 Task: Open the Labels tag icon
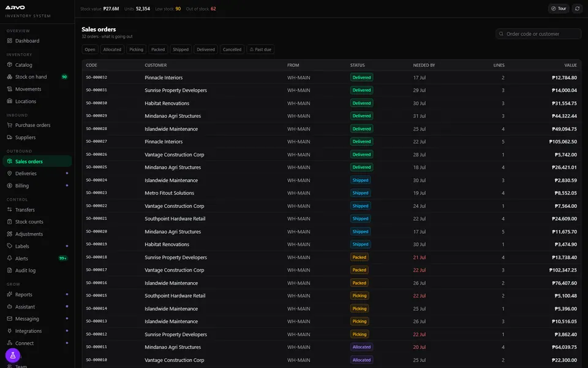tap(10, 246)
